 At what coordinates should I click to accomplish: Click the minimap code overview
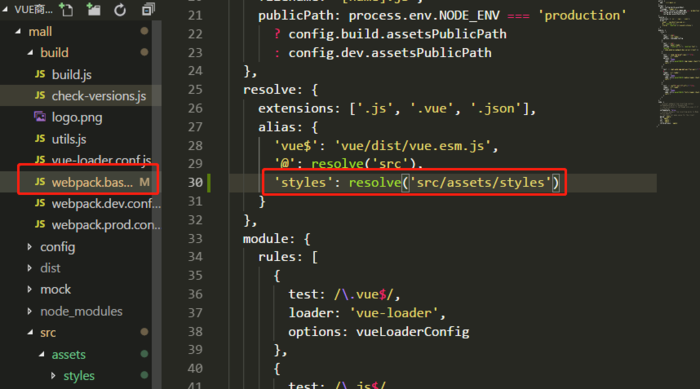pos(678,63)
